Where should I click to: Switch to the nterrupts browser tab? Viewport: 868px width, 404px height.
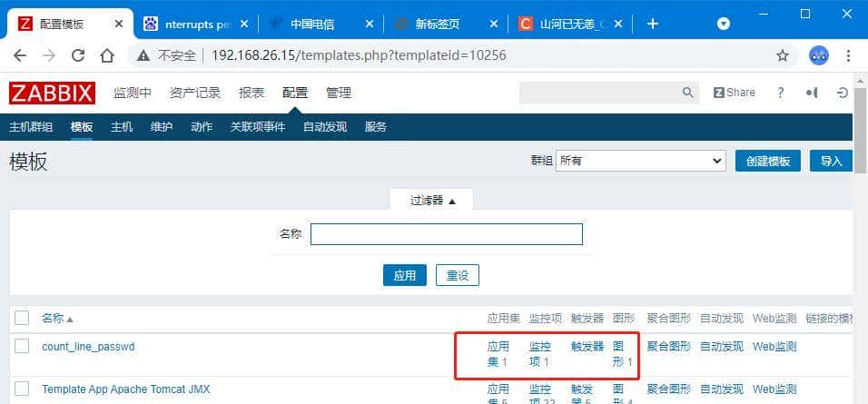coord(195,24)
